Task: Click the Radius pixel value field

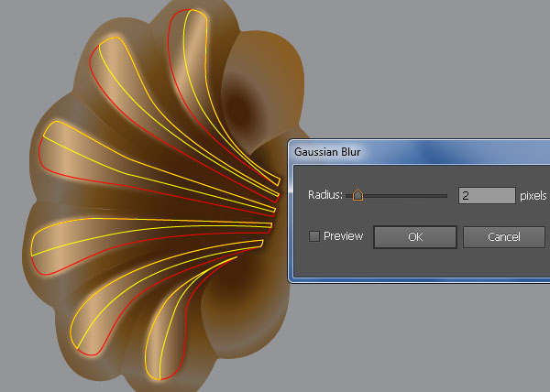Action: click(487, 195)
